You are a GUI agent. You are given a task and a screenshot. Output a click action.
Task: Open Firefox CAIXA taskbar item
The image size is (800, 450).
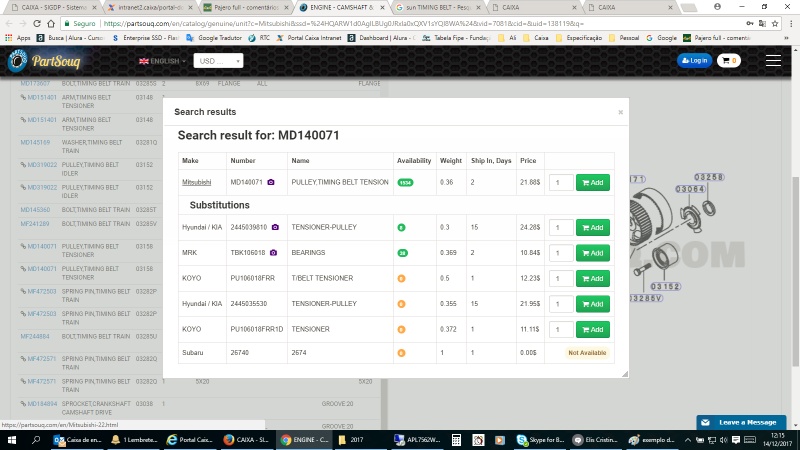click(246, 440)
